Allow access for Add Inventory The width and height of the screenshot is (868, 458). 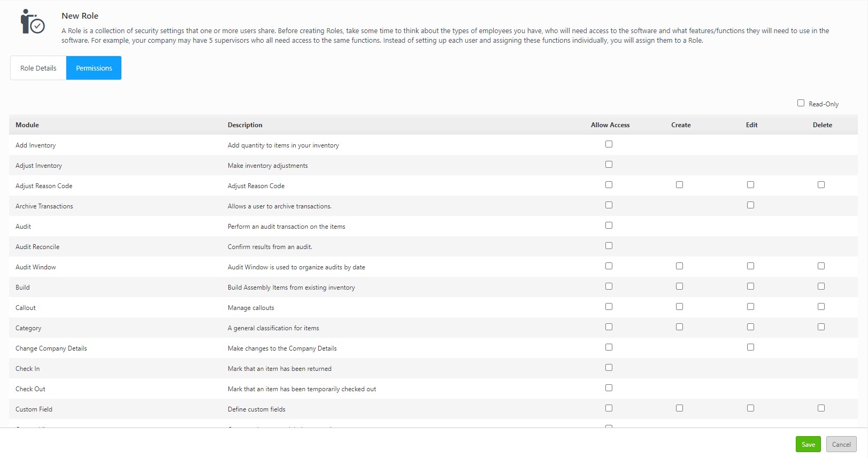[x=609, y=144]
